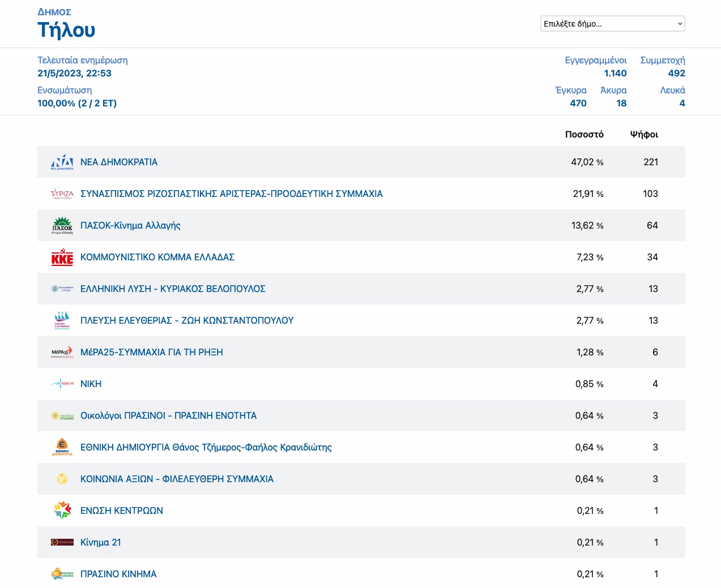The height and width of the screenshot is (588, 721).
Task: Open ΕΛΛΗΝΙΚΗ ΛΥΣΗ - ΚΥΡΙΑΚΟΣ ΒΕΛΟΠΟΥΛΟΣ link
Action: [173, 289]
